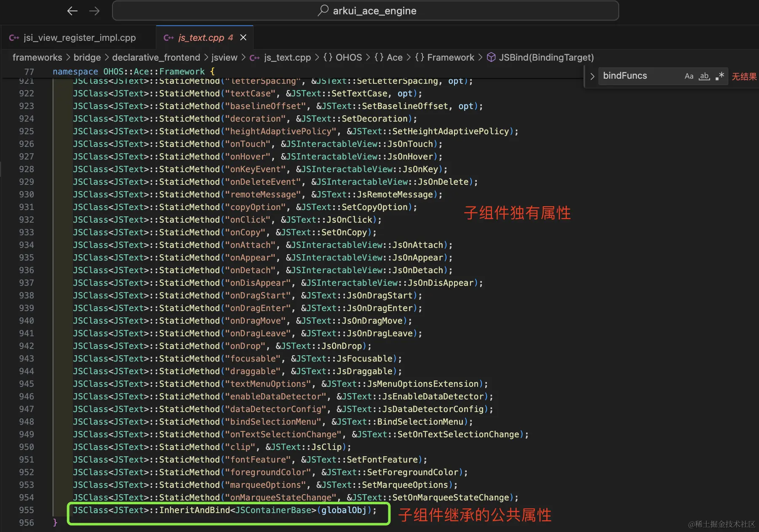
Task: Click SetForegroundColor on line 952
Action: pyautogui.click(x=412, y=472)
